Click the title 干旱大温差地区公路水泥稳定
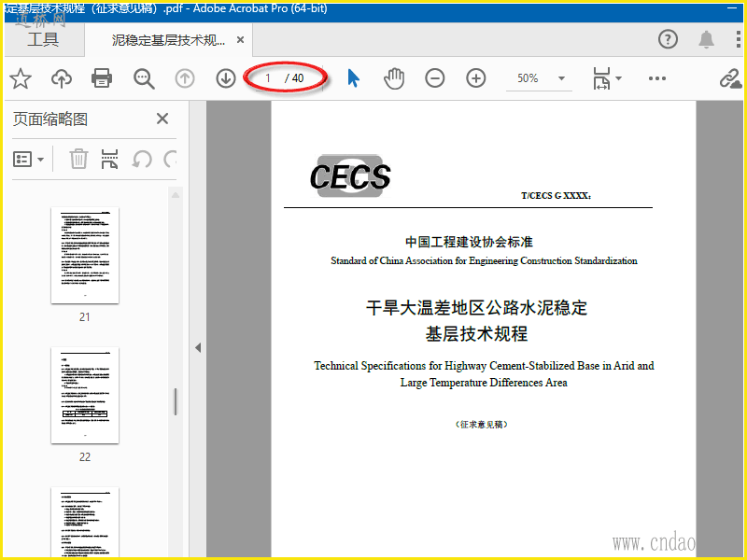This screenshot has width=747, height=560. 476,308
